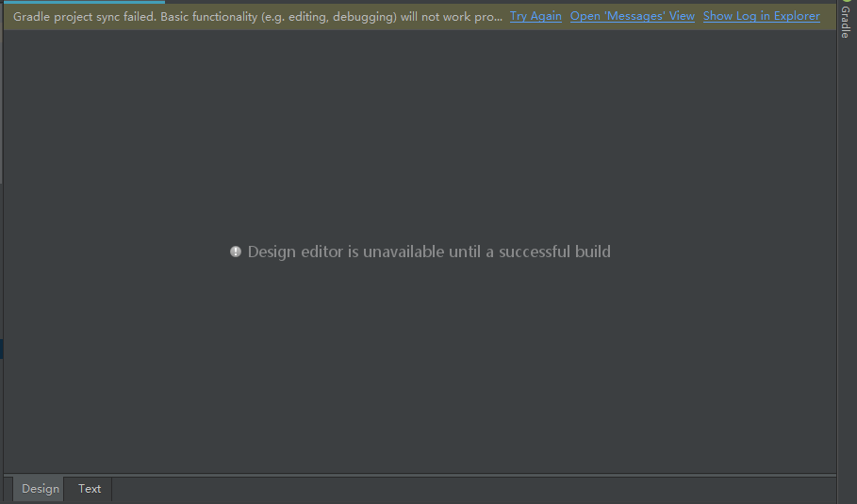
Task: Switch to the Design tab
Action: click(40, 489)
